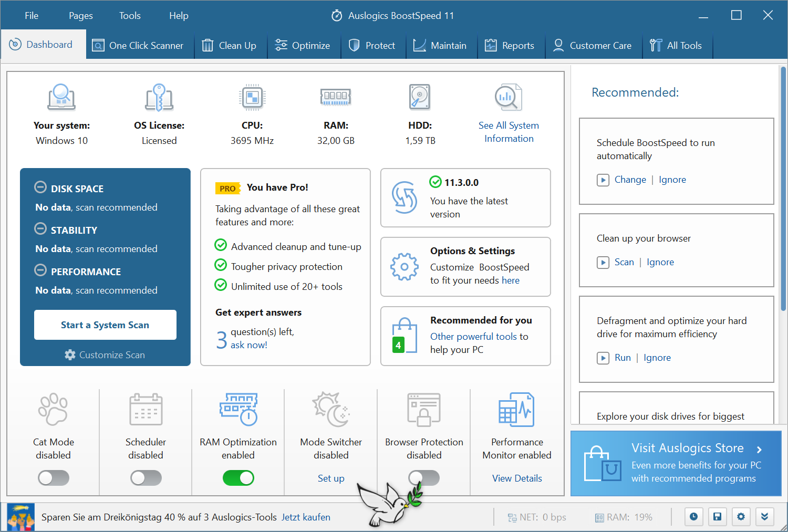
Task: Click the play icon beside Scan
Action: click(603, 262)
